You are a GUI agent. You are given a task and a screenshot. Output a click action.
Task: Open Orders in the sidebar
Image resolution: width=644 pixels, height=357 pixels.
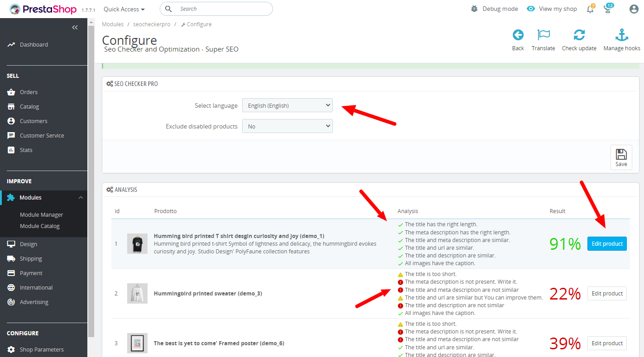tap(29, 92)
